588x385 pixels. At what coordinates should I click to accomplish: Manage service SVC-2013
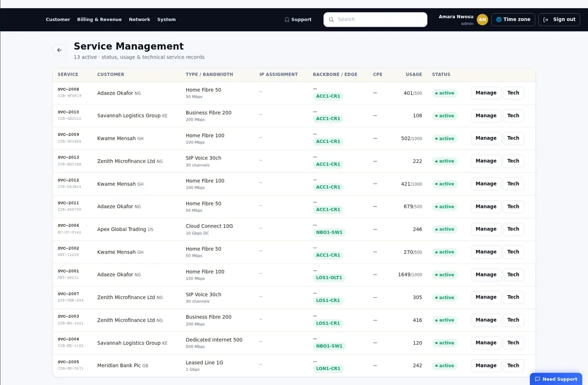click(x=486, y=161)
